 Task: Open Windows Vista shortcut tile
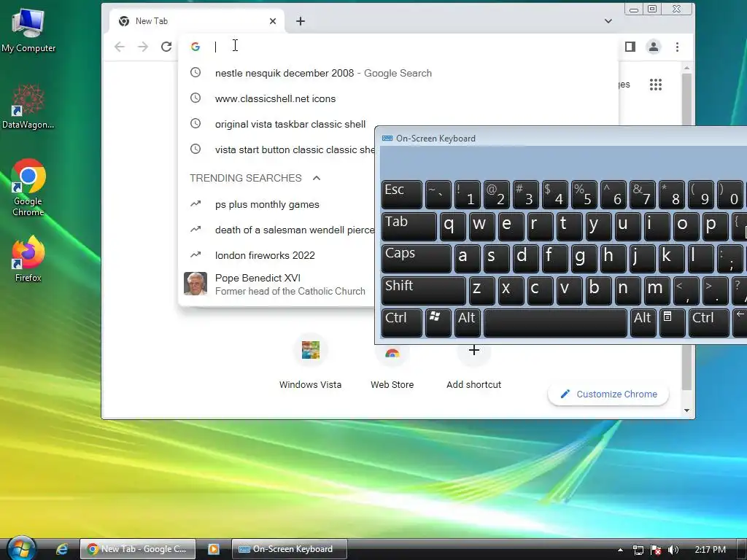click(x=311, y=363)
